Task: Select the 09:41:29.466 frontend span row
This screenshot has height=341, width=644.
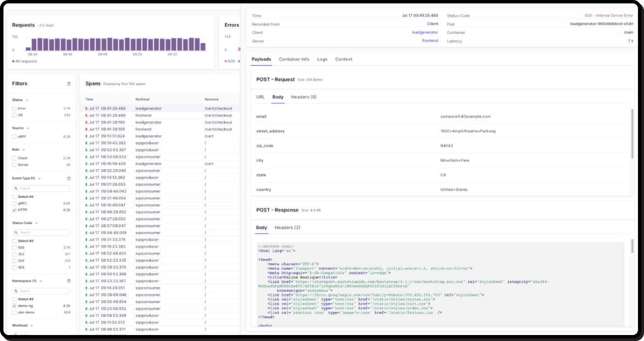Action: (x=160, y=115)
